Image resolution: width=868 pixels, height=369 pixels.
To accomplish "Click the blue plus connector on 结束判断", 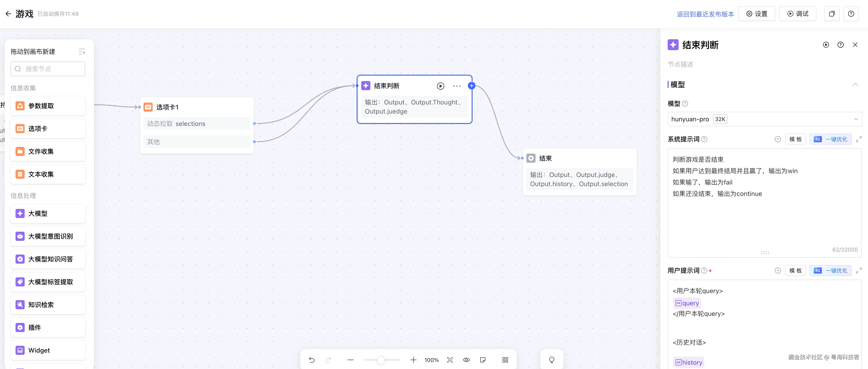I will 471,86.
